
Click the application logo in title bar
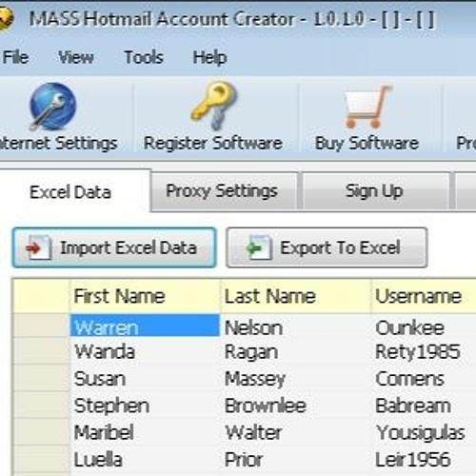point(7,18)
